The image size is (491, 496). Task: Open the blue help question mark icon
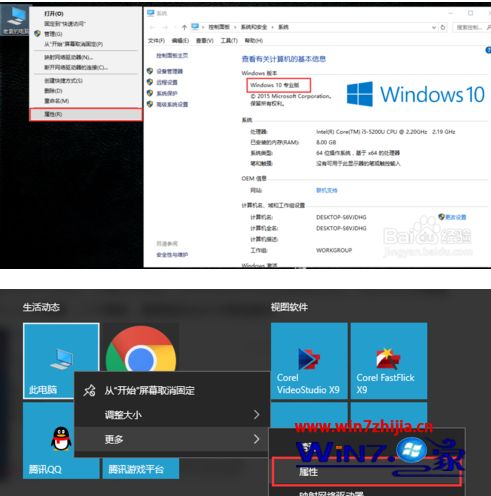pyautogui.click(x=488, y=50)
